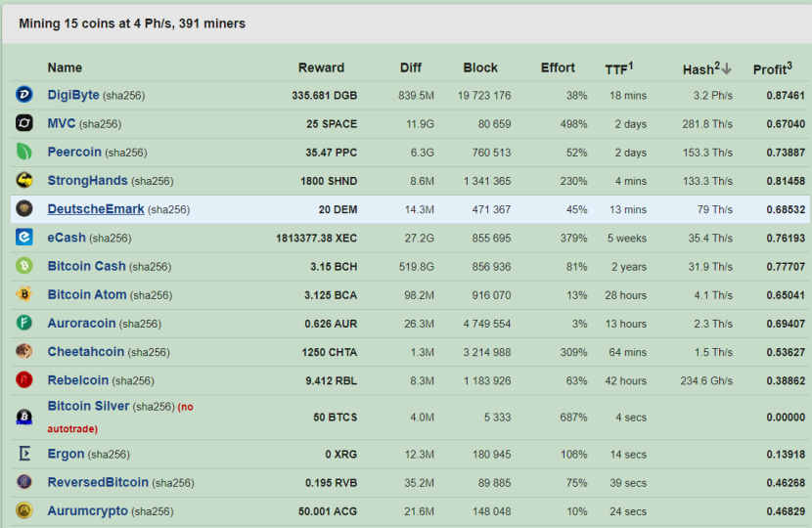The image size is (812, 528).
Task: Open the Bitcoin Silver link
Action: [x=88, y=406]
